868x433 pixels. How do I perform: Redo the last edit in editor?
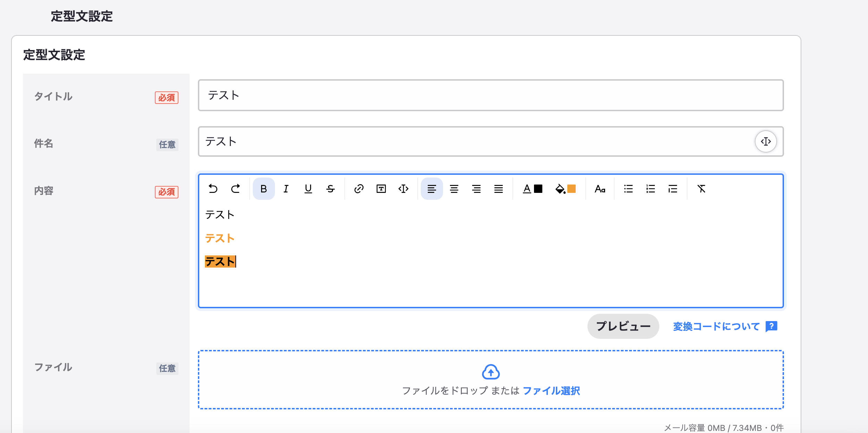point(235,189)
